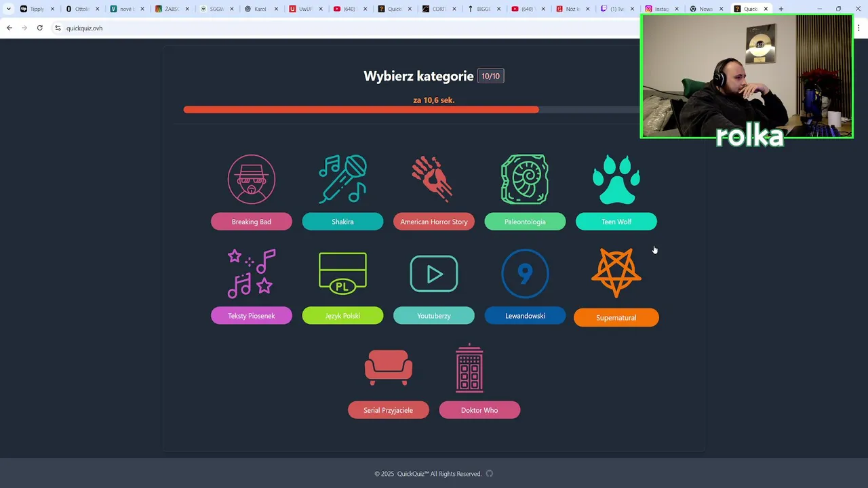The height and width of the screenshot is (488, 868).
Task: Click the browser forward arrow
Action: pyautogui.click(x=24, y=28)
